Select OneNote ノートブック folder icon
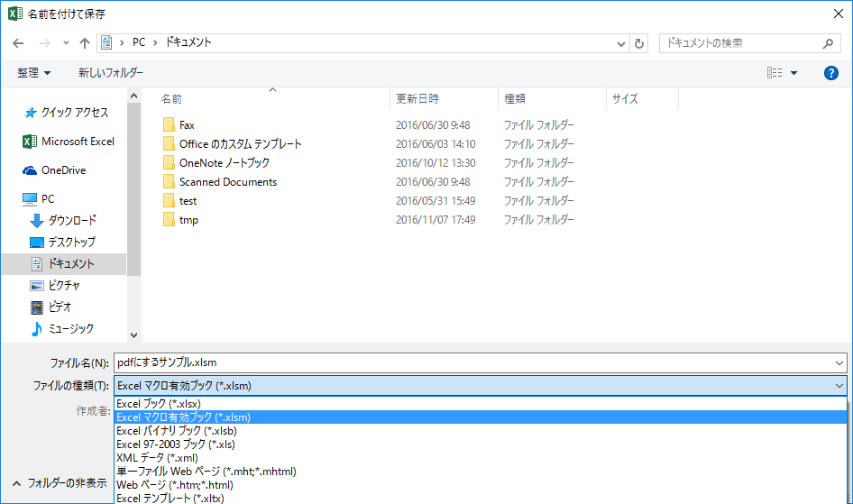Viewport: 853px width, 504px height. tap(169, 163)
